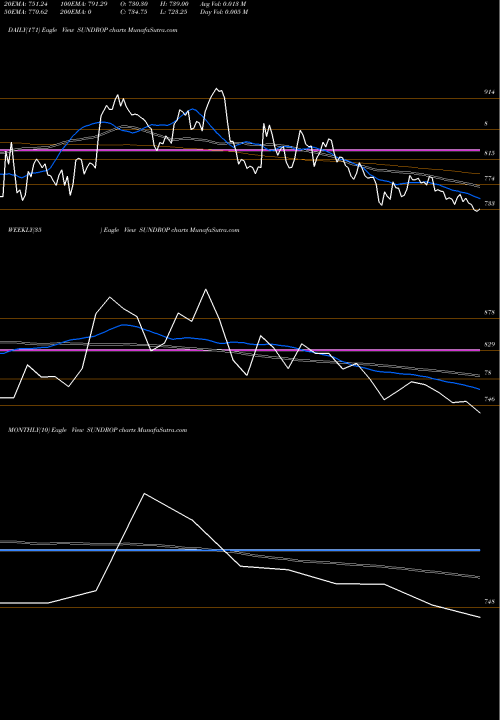Click the 878 price label on weekly chart
Image resolution: width=500 pixels, height=720 pixels.
click(489, 312)
